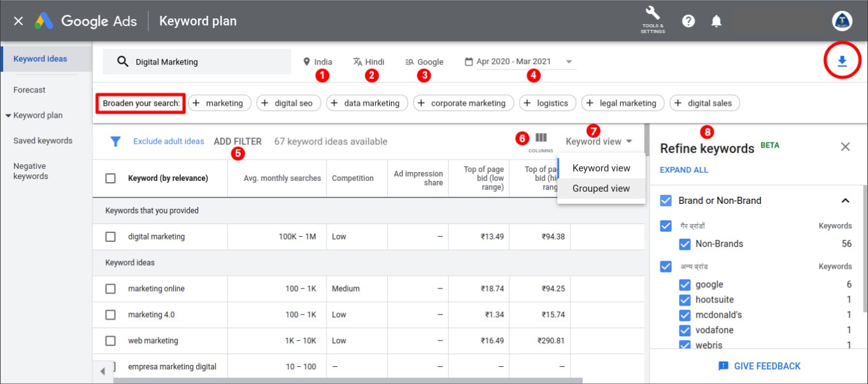Check the 'marketing online' keyword row
Viewport: 868px width, 384px height.
(x=110, y=288)
